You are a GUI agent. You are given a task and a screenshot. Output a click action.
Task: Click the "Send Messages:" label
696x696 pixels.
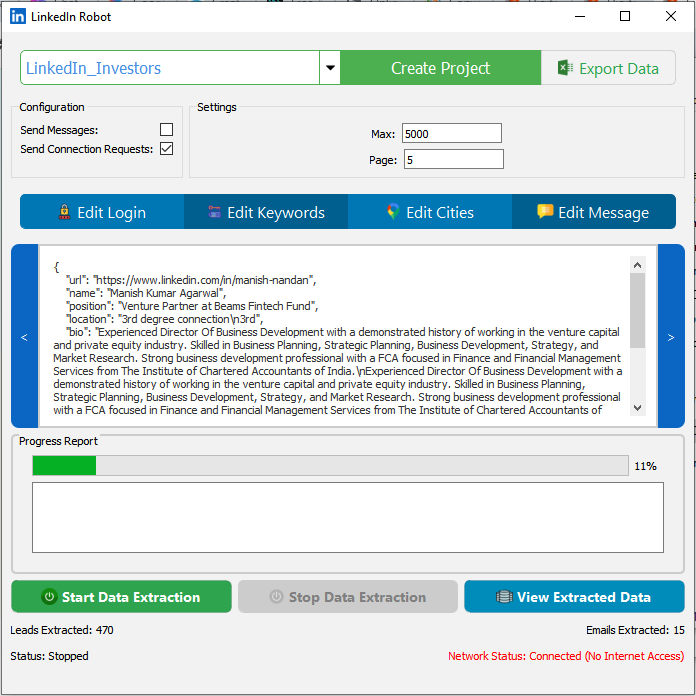[x=59, y=130]
